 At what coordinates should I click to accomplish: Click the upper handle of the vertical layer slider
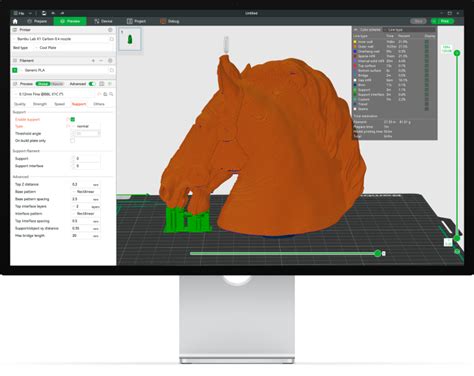[x=457, y=53]
